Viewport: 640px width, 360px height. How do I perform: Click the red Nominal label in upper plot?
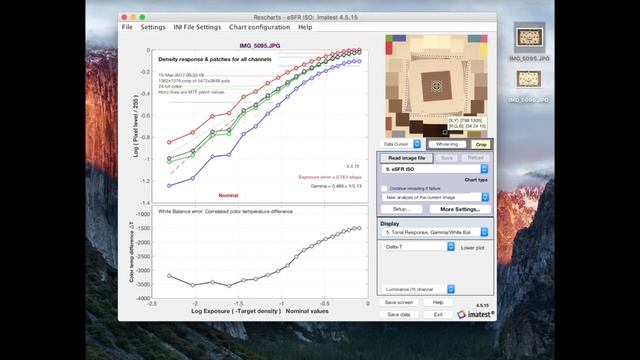click(228, 196)
